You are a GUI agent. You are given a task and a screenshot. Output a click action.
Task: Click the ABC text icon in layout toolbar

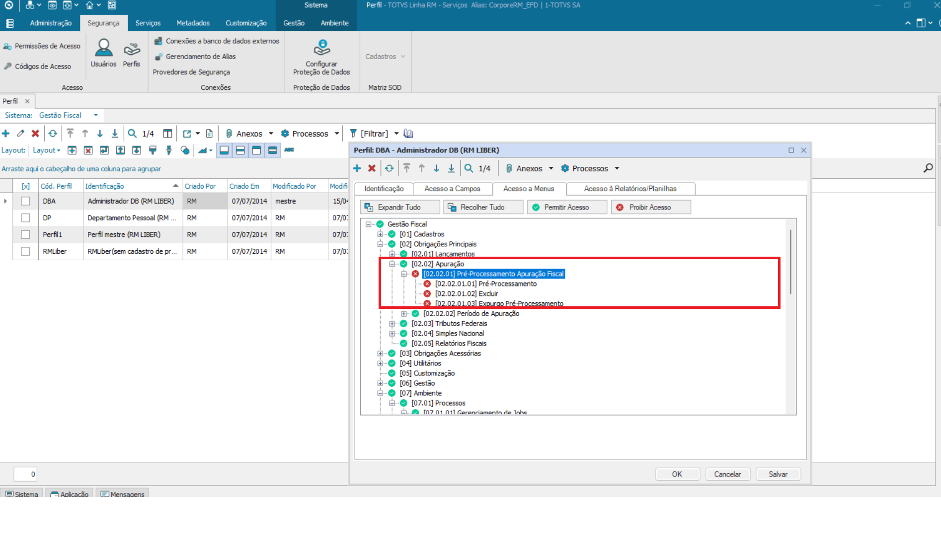click(x=289, y=150)
